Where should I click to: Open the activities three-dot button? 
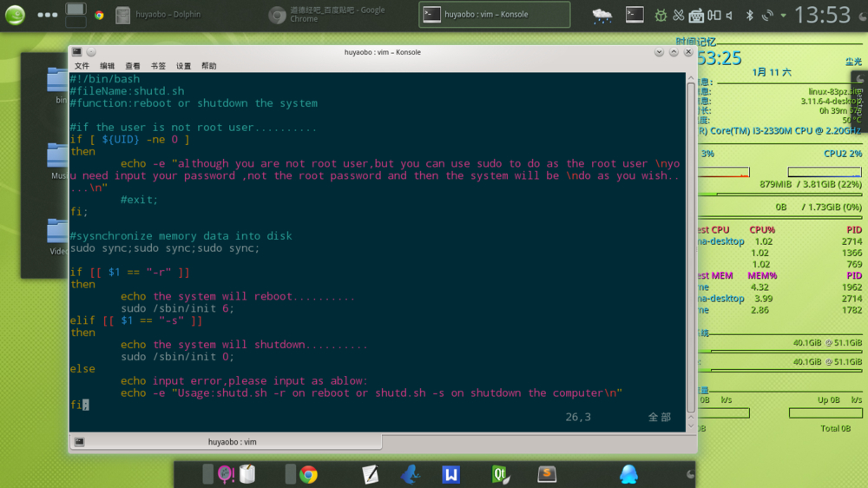(x=48, y=15)
